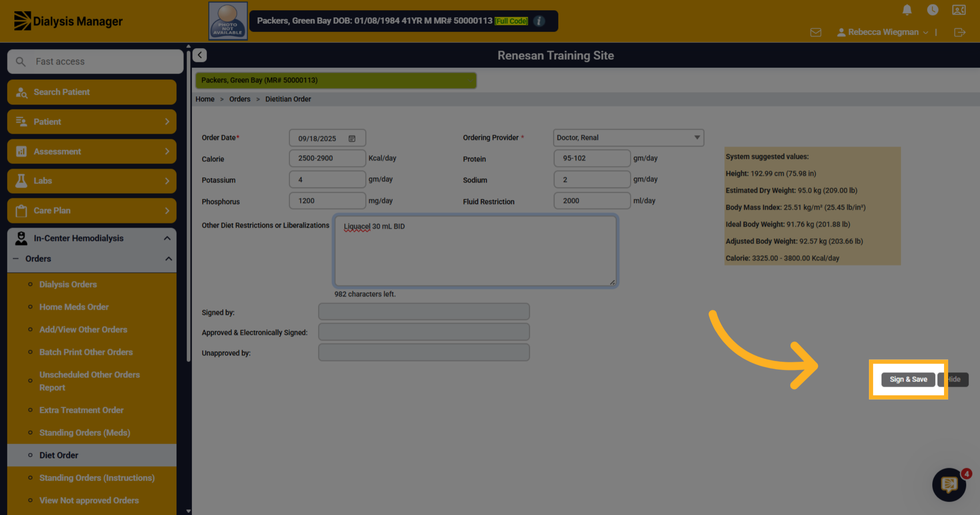Open the chat support bubble icon
Screen dimensions: 980x515
coord(949,484)
